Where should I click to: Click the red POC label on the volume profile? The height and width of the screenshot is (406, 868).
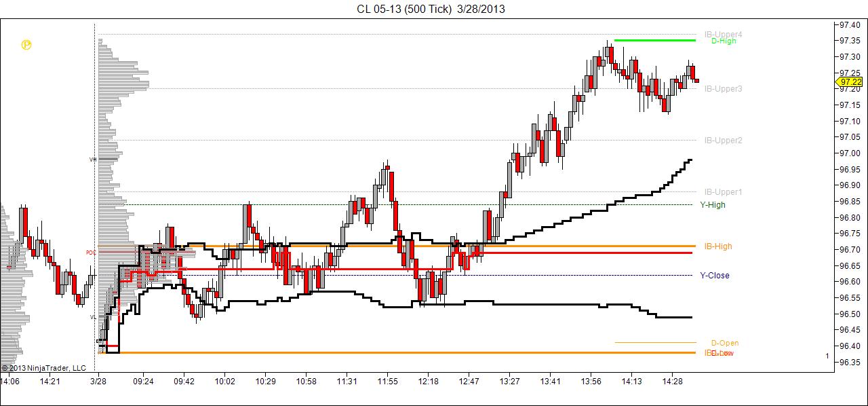(x=91, y=253)
